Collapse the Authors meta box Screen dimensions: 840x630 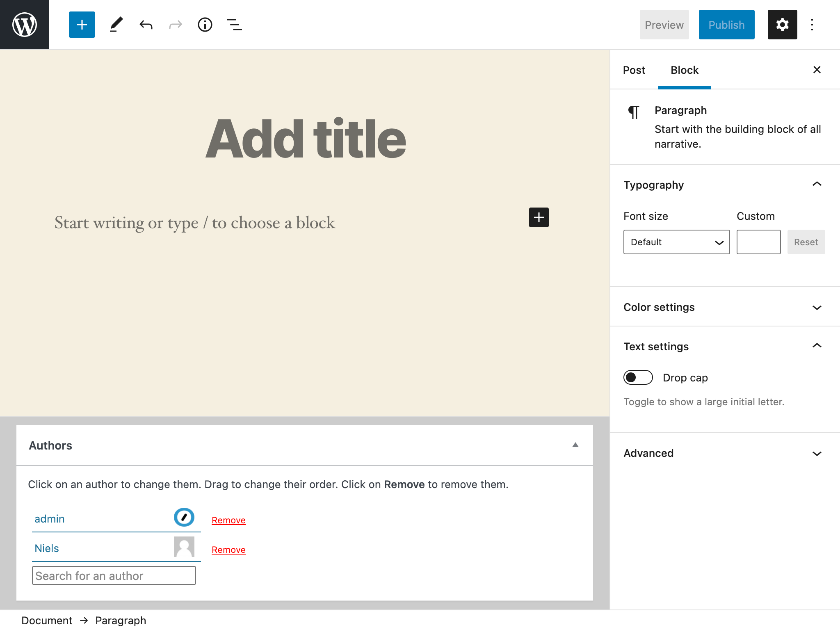pos(576,445)
